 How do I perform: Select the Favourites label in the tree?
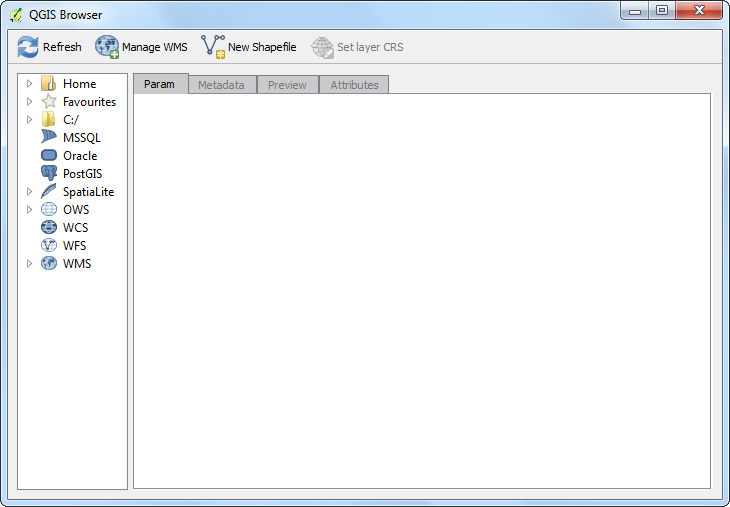point(89,101)
